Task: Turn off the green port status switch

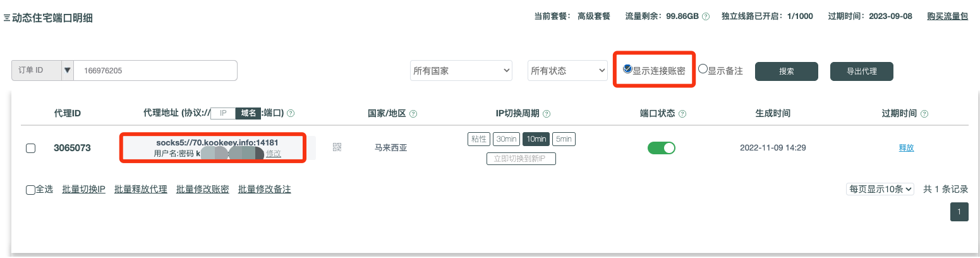Action: click(x=662, y=148)
